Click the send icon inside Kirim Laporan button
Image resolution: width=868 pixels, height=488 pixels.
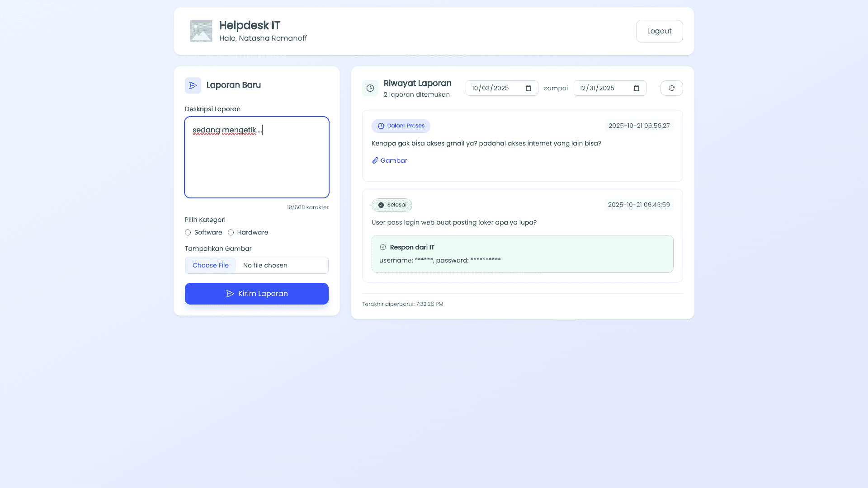[230, 293]
